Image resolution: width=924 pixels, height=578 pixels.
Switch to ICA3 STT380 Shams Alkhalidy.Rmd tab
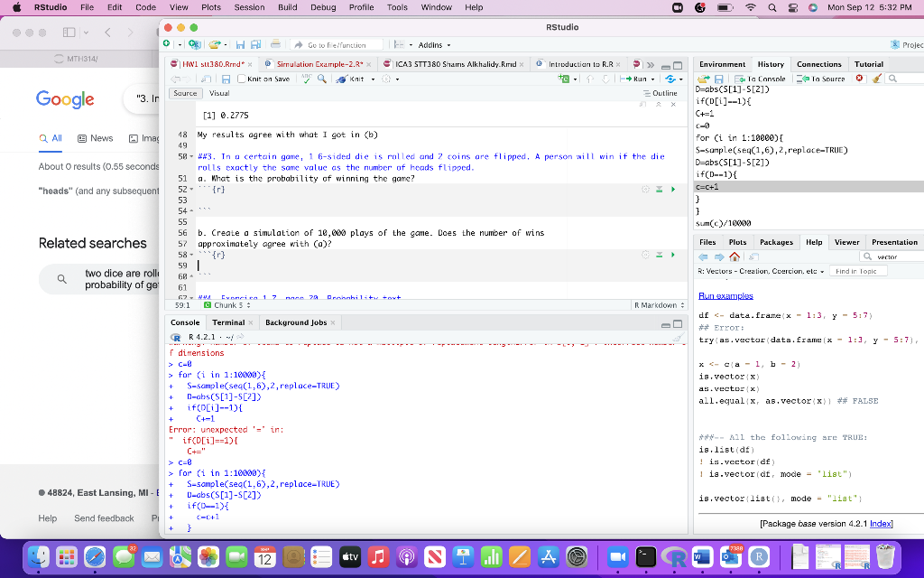pyautogui.click(x=456, y=64)
